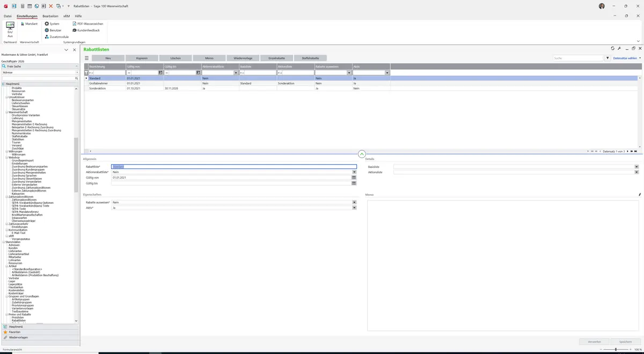The height and width of the screenshot is (354, 644).
Task: Click the refresh icon in Rabattlisten header
Action: [613, 48]
